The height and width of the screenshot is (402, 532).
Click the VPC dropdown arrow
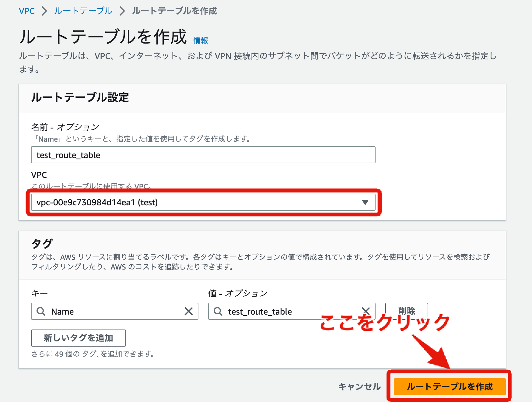[x=365, y=202]
